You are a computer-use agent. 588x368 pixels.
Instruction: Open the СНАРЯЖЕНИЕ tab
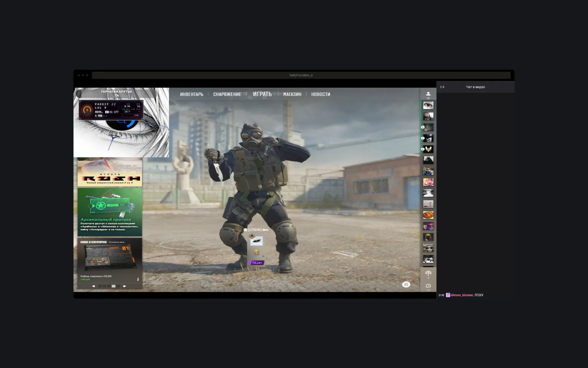pos(227,94)
